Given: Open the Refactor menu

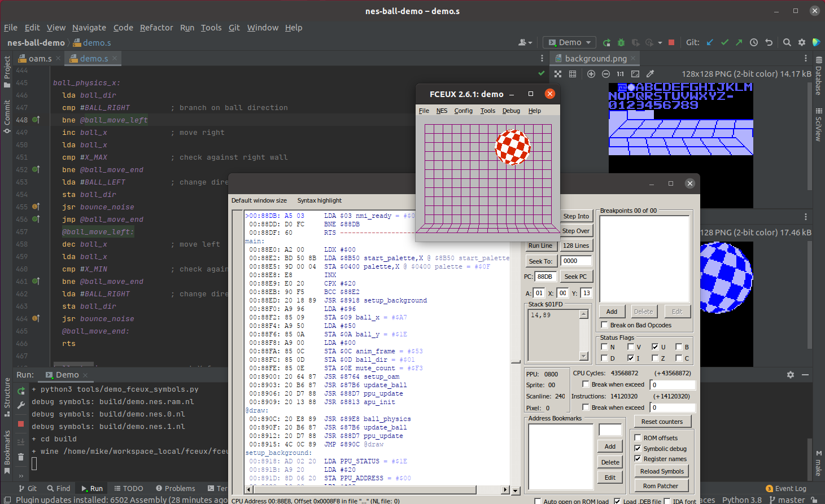Looking at the screenshot, I should click(156, 28).
